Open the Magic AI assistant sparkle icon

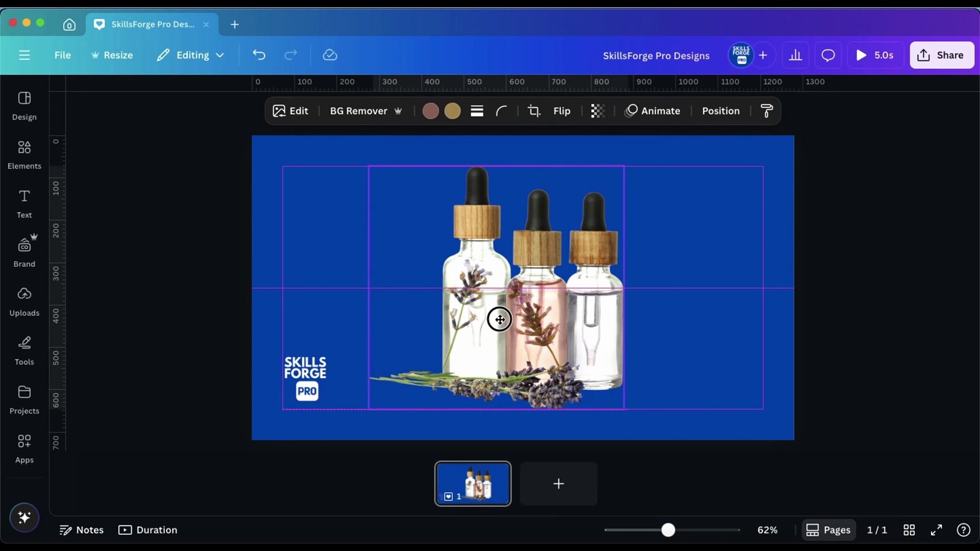pyautogui.click(x=24, y=517)
